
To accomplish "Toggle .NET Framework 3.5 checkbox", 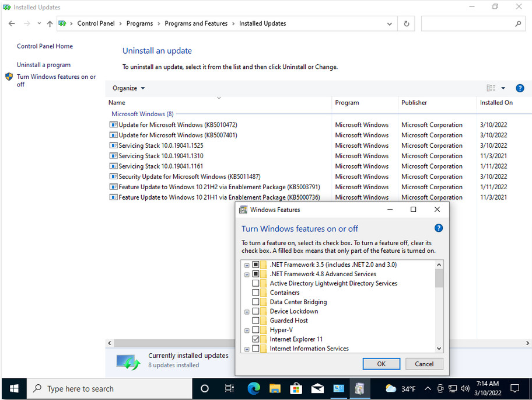I will [x=256, y=265].
